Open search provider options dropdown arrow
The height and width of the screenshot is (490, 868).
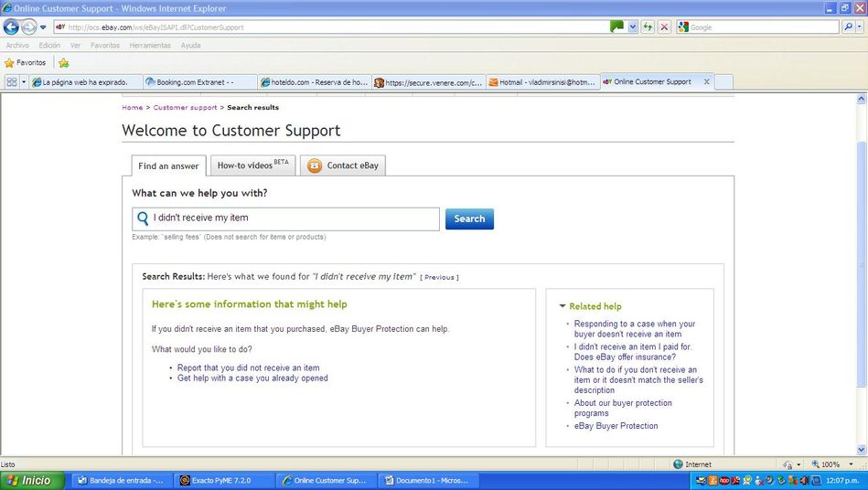coord(860,27)
